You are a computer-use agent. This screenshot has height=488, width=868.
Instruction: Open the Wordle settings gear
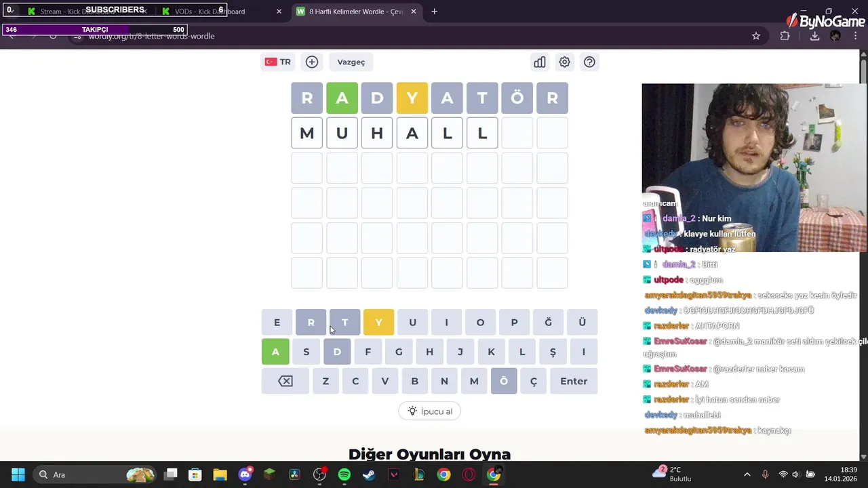(564, 62)
